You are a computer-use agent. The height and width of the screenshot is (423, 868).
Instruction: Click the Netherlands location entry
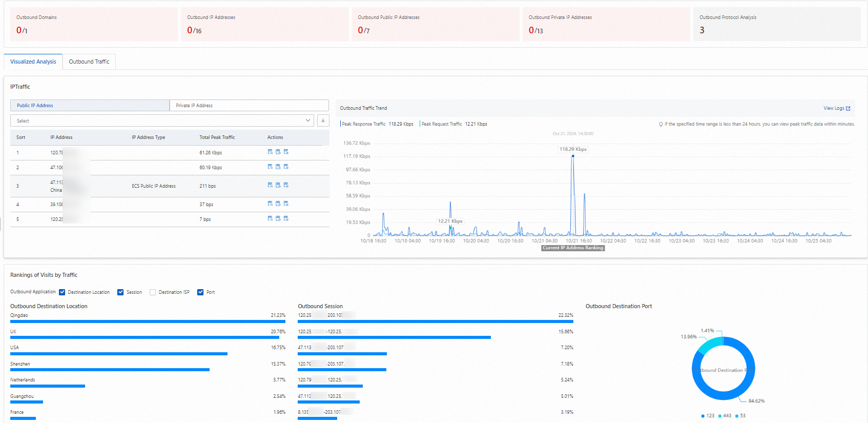(23, 380)
